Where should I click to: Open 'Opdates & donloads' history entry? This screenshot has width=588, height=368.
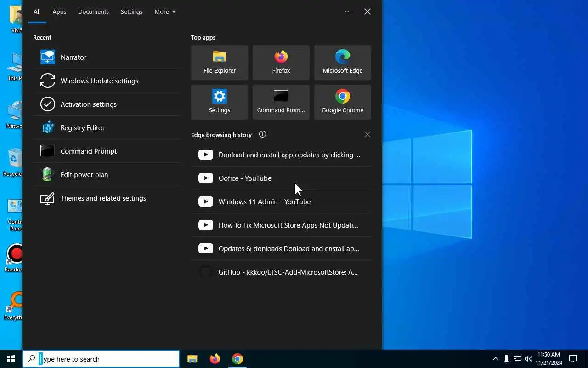(x=281, y=248)
